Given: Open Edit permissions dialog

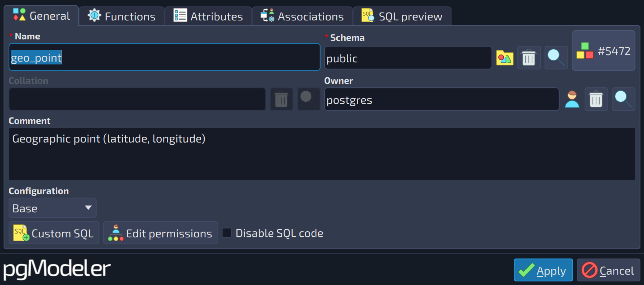Looking at the screenshot, I should (160, 233).
